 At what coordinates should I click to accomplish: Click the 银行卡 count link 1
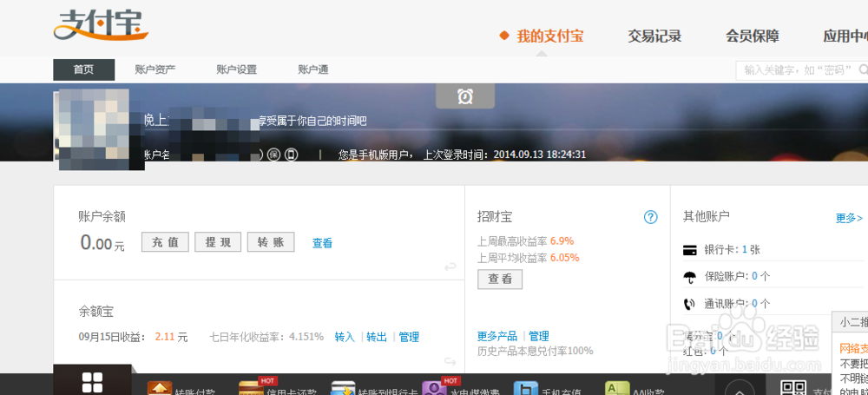coord(745,250)
